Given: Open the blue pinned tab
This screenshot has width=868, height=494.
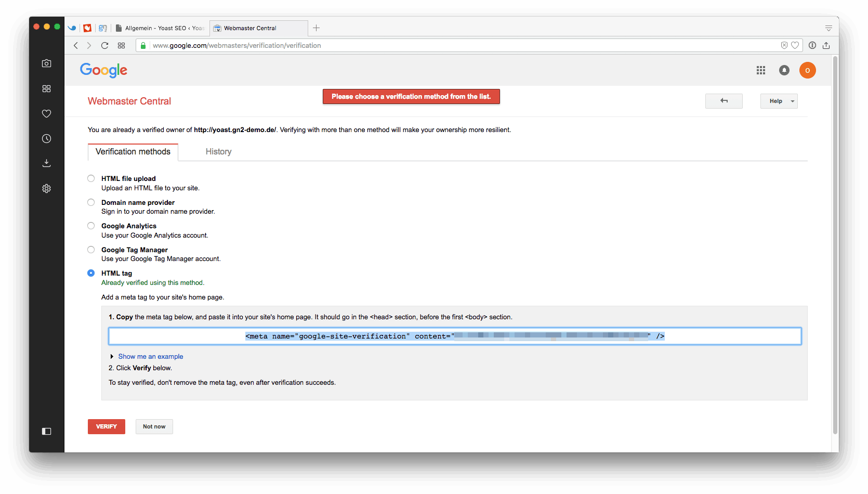Looking at the screenshot, I should (72, 28).
